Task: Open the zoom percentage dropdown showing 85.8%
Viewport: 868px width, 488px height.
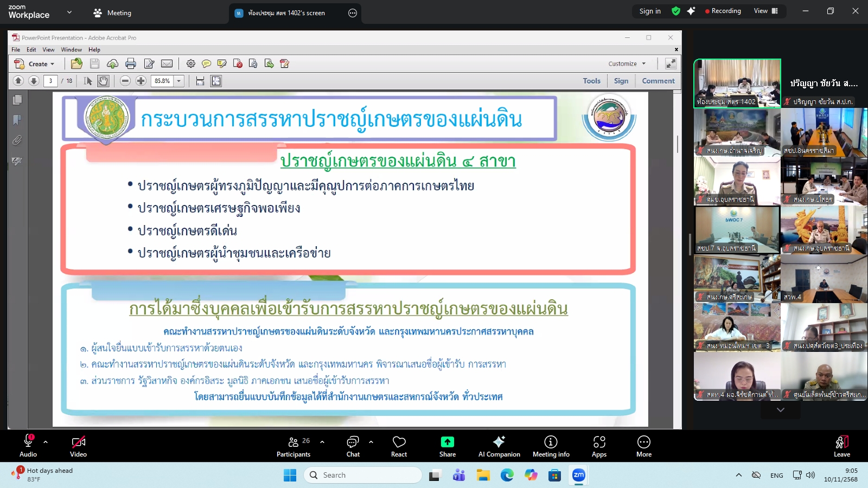Action: point(179,81)
